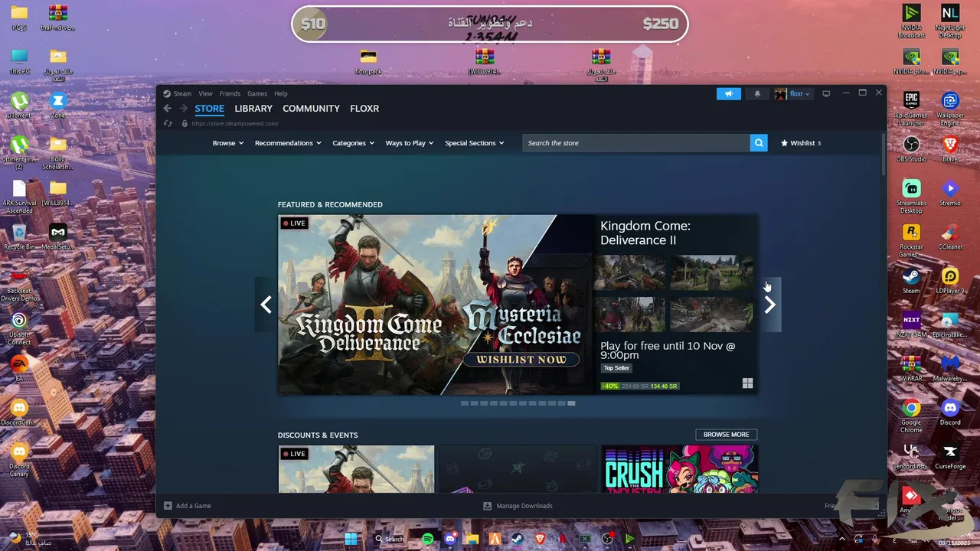Open the floxr account dropdown
This screenshot has height=551, width=980.
point(799,94)
